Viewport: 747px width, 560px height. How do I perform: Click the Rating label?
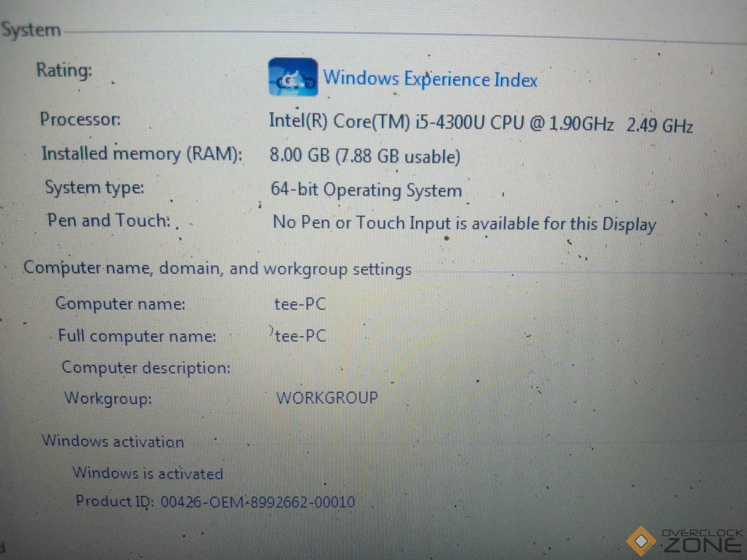tap(64, 70)
